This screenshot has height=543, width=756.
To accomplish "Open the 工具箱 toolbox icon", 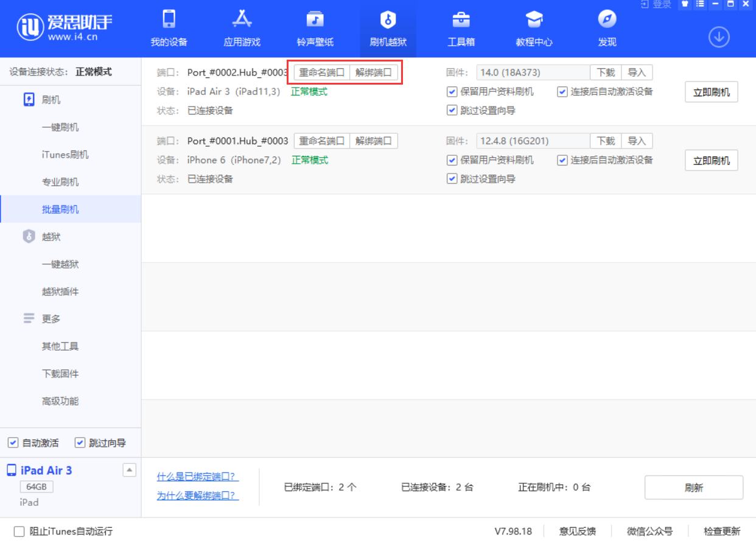I will coord(461,20).
